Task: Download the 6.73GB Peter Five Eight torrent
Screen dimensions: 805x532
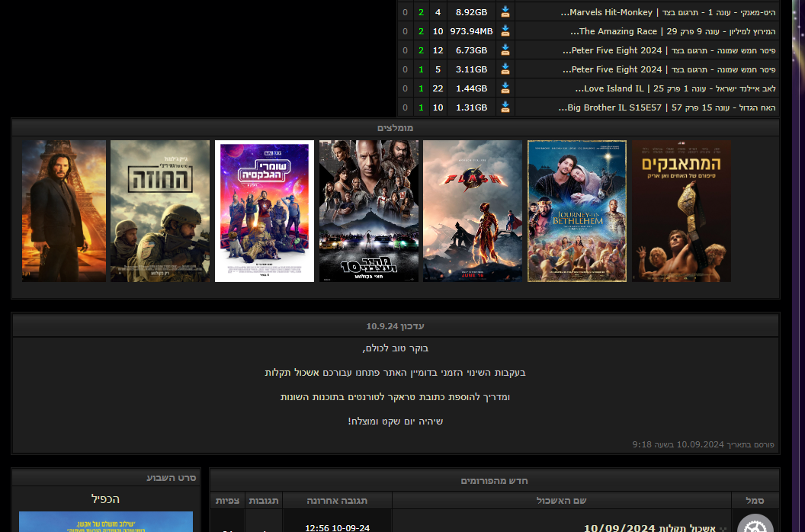Action: click(505, 50)
